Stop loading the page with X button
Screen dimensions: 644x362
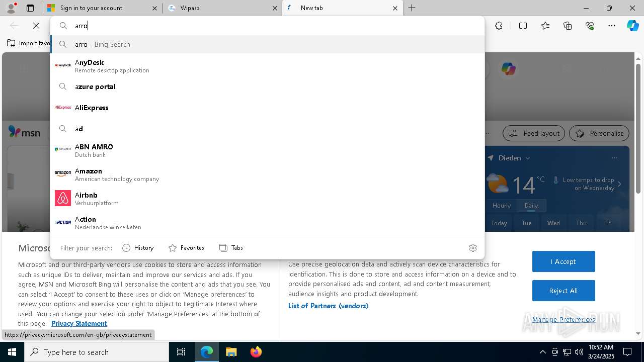click(x=36, y=26)
